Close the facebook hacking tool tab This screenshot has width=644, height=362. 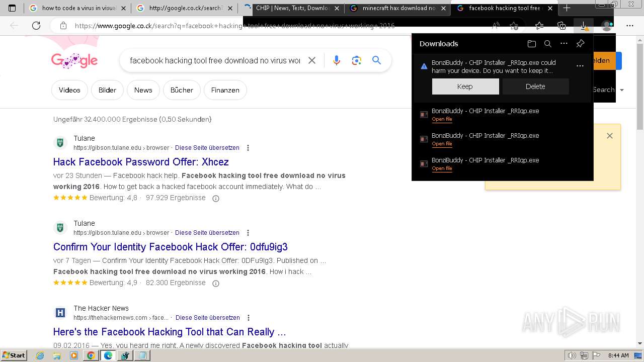click(x=550, y=8)
